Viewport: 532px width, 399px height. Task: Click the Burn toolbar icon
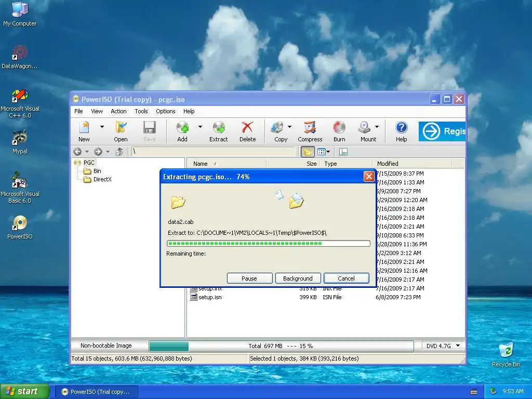click(339, 131)
